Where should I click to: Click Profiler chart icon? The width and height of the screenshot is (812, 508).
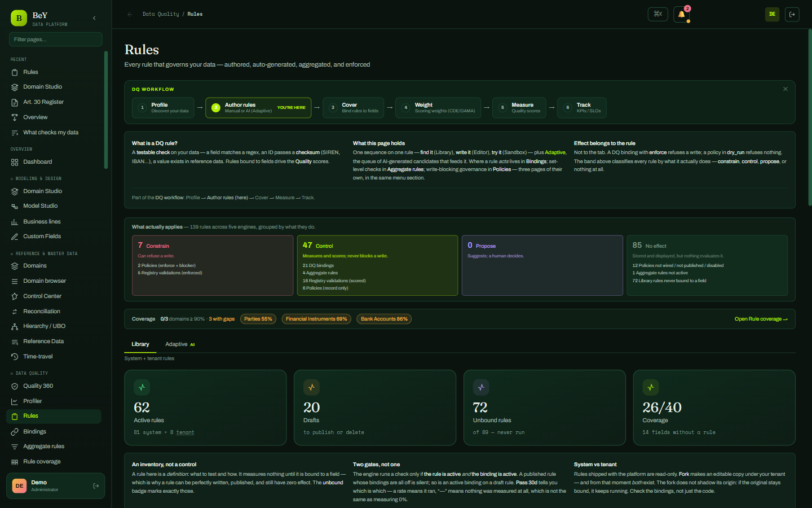(x=15, y=401)
